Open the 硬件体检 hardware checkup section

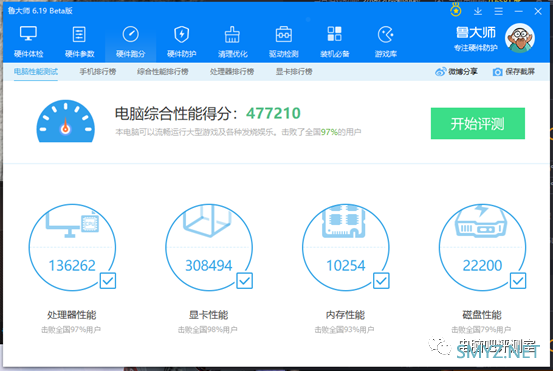pos(29,42)
